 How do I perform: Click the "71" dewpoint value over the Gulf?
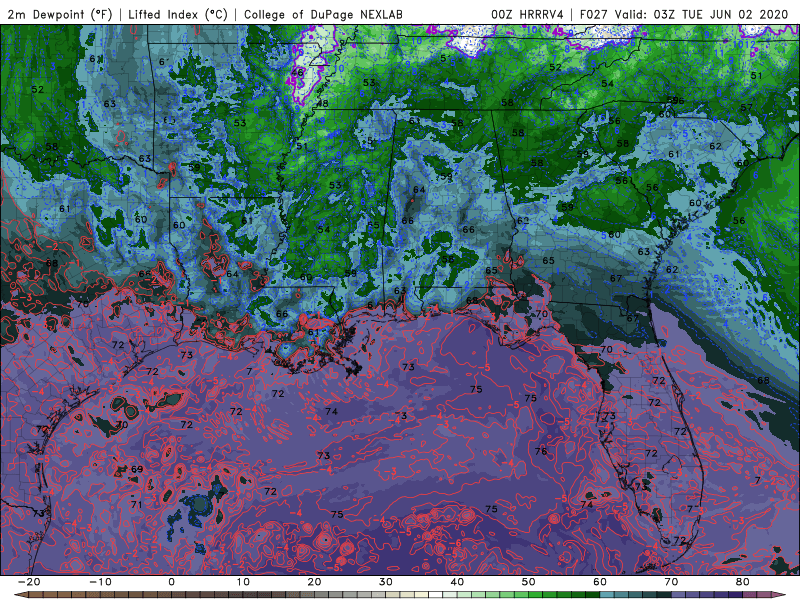pyautogui.click(x=136, y=505)
